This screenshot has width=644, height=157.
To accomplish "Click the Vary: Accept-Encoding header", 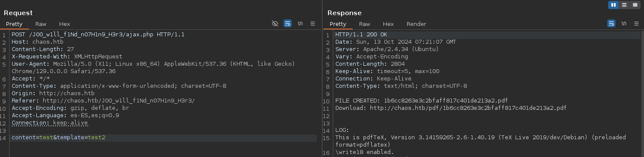I will tap(372, 56).
